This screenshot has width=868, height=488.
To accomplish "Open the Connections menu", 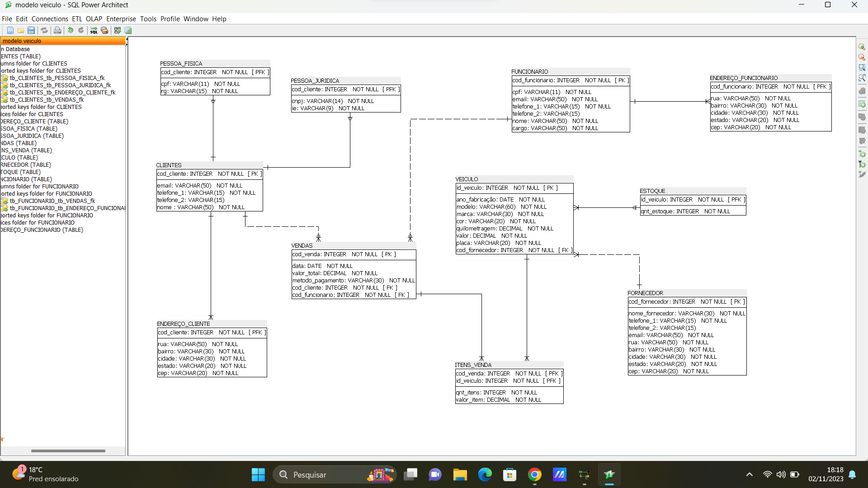I will pyautogui.click(x=50, y=19).
